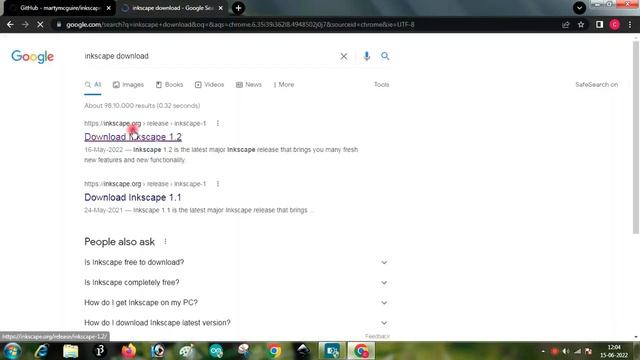Open the tab search dropdown arrow

pos(579,8)
